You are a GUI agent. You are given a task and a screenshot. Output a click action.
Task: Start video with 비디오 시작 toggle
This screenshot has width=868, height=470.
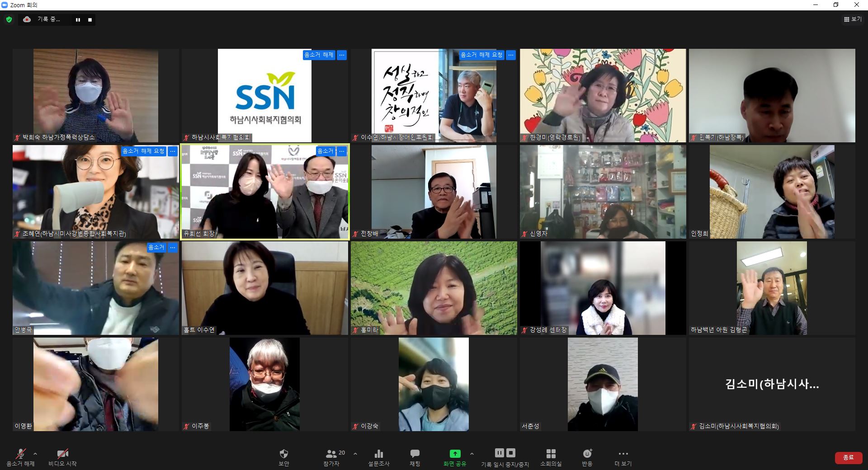tap(62, 454)
